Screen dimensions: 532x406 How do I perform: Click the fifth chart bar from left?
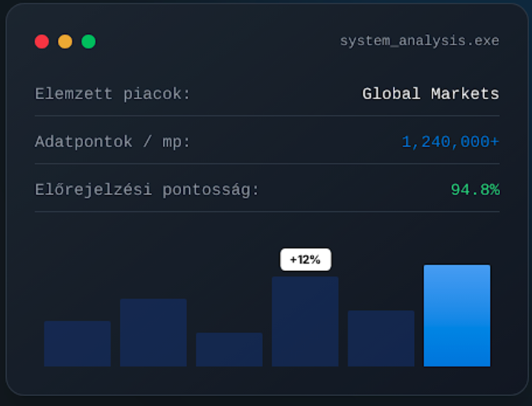click(381, 338)
